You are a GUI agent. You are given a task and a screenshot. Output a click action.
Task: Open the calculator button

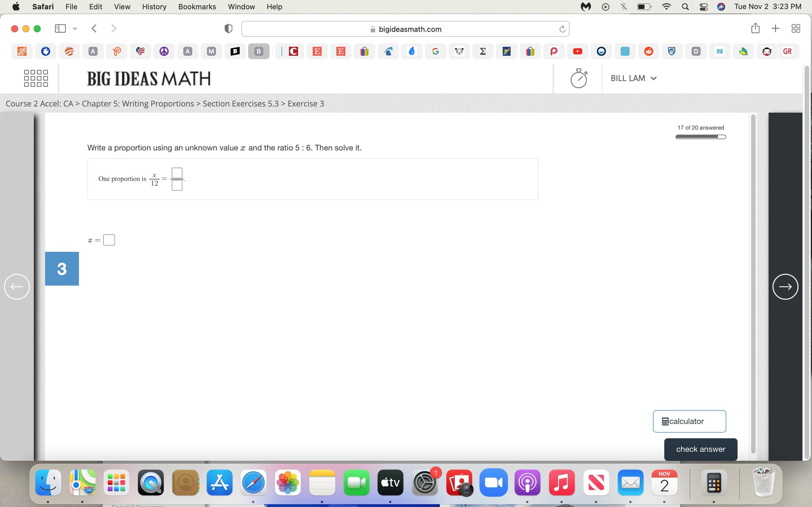click(x=689, y=421)
